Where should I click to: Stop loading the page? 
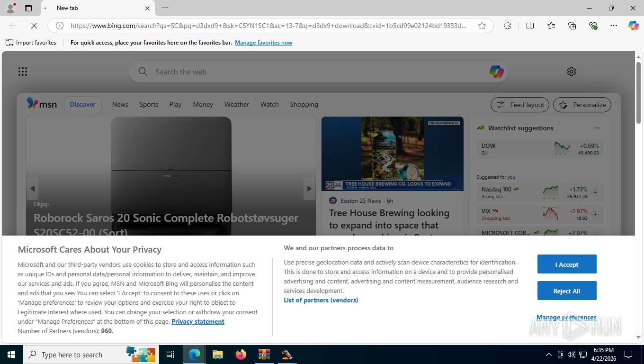pyautogui.click(x=34, y=26)
